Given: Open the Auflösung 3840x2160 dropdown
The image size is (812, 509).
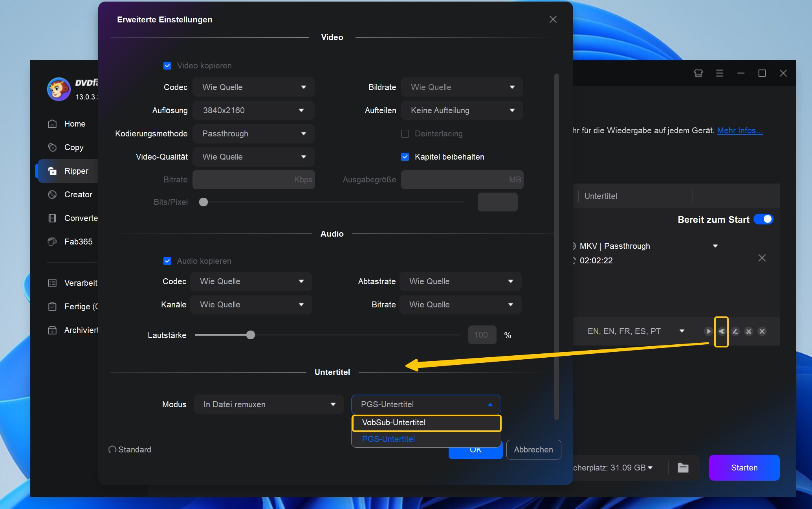Looking at the screenshot, I should (253, 110).
